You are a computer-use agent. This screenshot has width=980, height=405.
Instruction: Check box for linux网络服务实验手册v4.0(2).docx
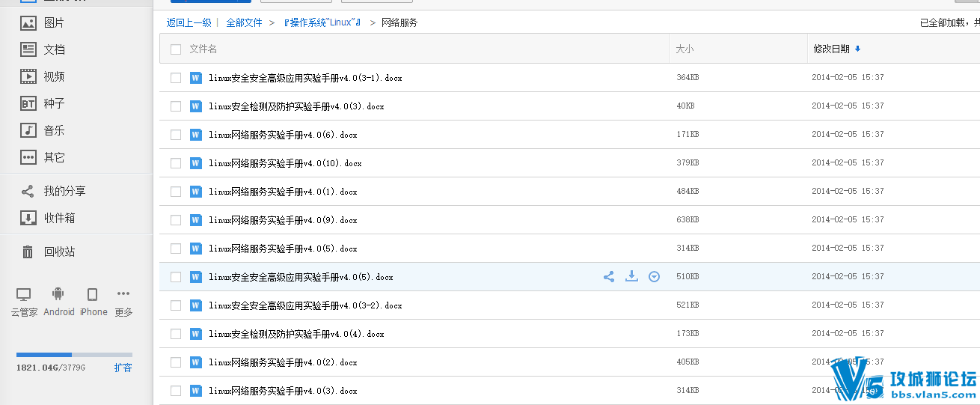(176, 362)
